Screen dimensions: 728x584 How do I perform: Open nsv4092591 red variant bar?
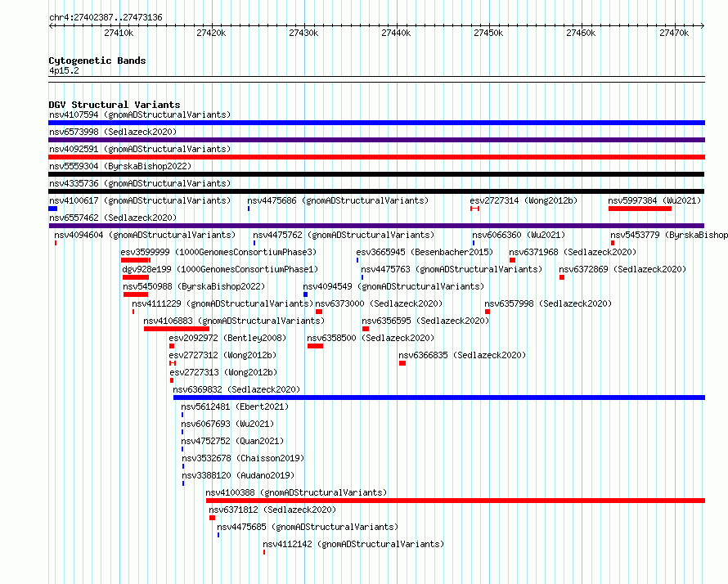[x=376, y=157]
